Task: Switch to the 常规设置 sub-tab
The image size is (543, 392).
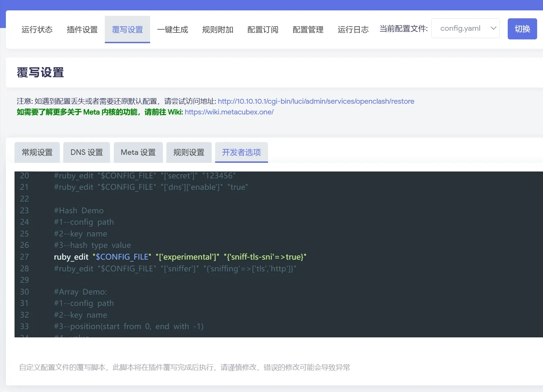Action: [37, 152]
